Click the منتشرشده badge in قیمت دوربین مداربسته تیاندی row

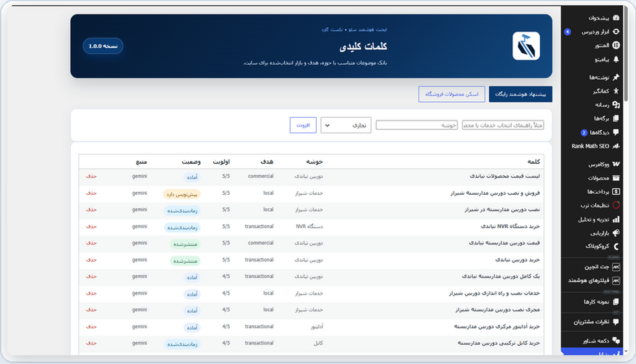click(185, 244)
